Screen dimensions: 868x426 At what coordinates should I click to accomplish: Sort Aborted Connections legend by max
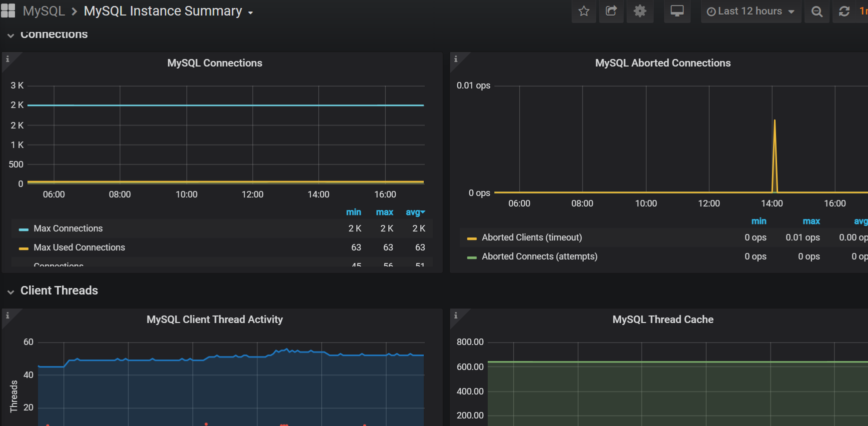pyautogui.click(x=811, y=221)
